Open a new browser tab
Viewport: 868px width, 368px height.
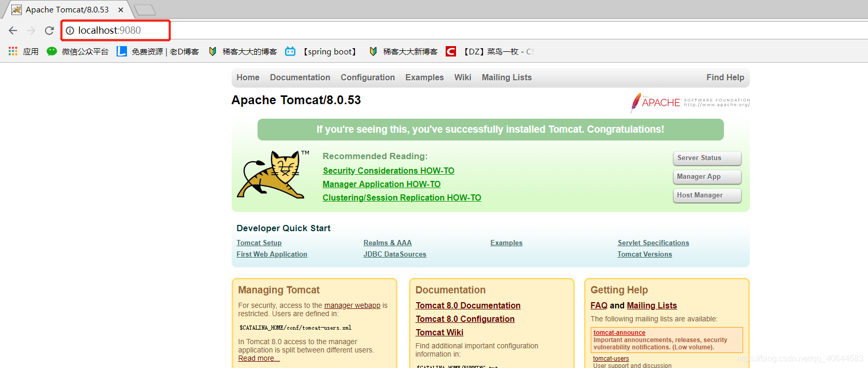[145, 10]
